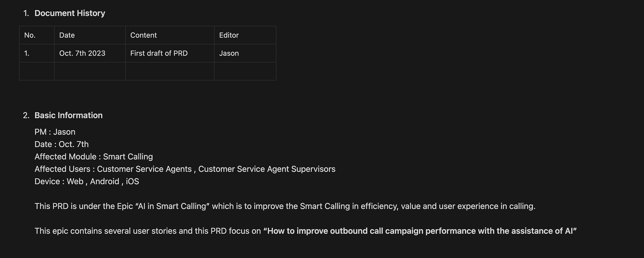Click the "PM : Jason" line
Image resolution: width=644 pixels, height=258 pixels.
click(x=55, y=132)
